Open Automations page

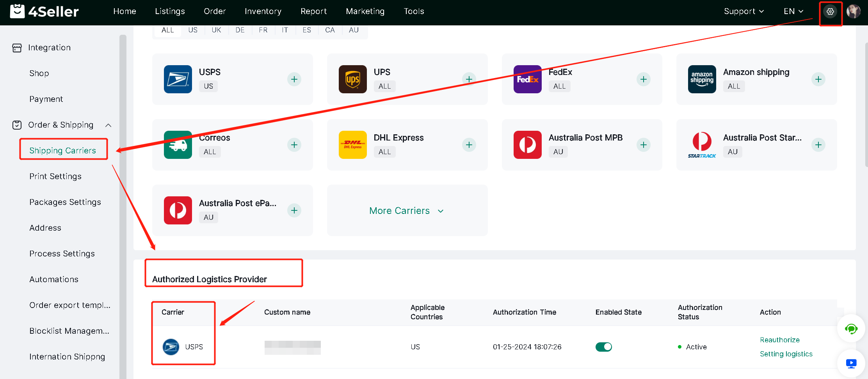(54, 279)
